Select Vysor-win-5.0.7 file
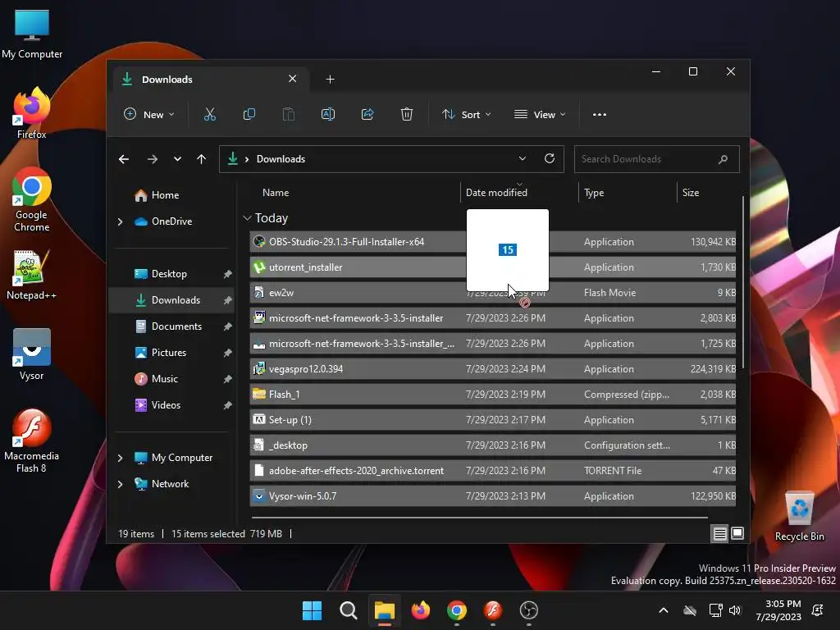 tap(492, 496)
